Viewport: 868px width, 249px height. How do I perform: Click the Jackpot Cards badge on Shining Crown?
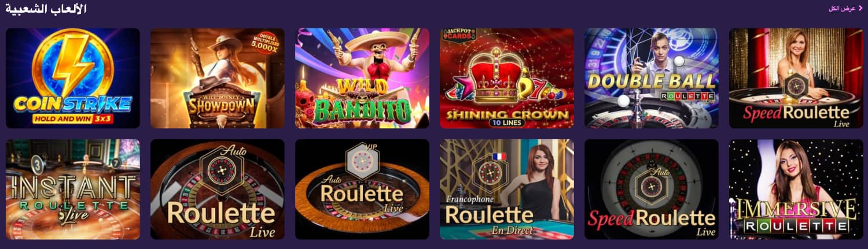(457, 36)
